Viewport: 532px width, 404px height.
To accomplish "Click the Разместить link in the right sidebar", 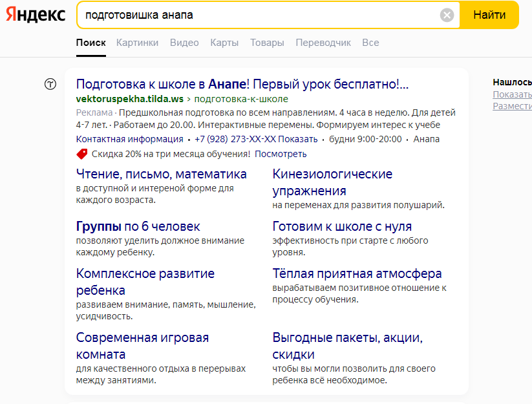I will pyautogui.click(x=513, y=106).
